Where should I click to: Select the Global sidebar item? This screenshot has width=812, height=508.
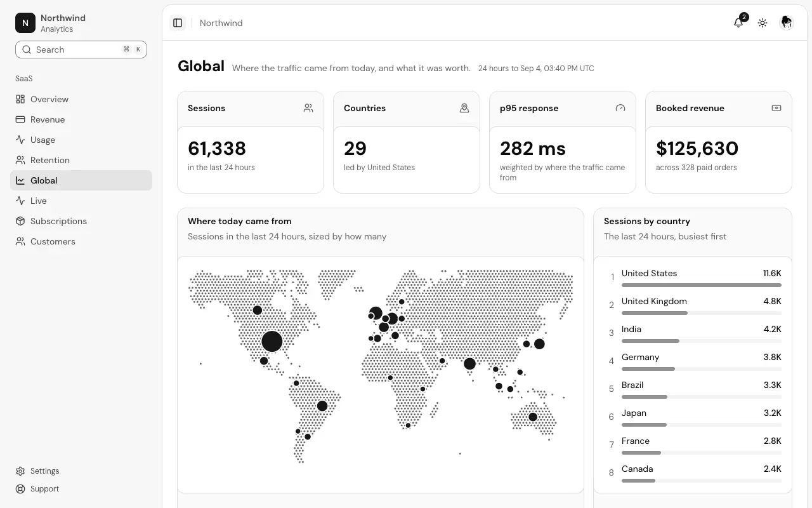[81, 180]
